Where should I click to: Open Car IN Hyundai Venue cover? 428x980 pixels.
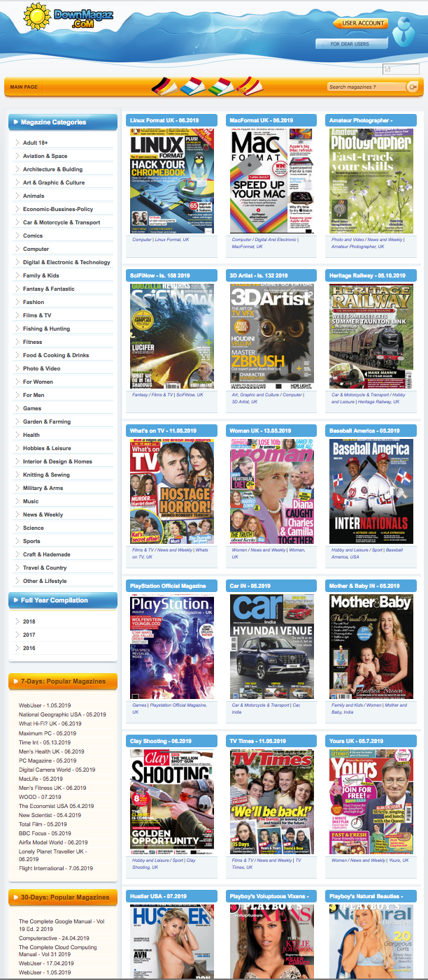pyautogui.click(x=272, y=647)
